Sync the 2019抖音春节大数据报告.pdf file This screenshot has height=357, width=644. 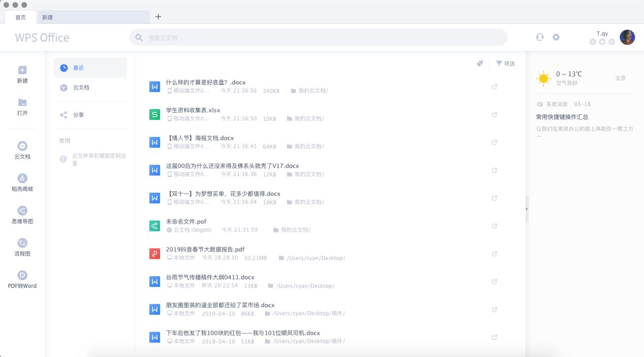pos(494,254)
